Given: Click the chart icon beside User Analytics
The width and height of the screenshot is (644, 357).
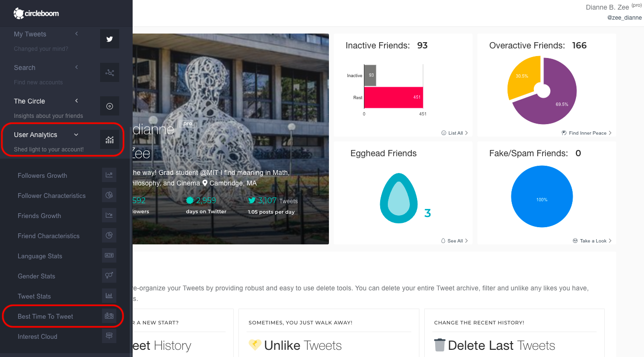Looking at the screenshot, I should [x=110, y=139].
